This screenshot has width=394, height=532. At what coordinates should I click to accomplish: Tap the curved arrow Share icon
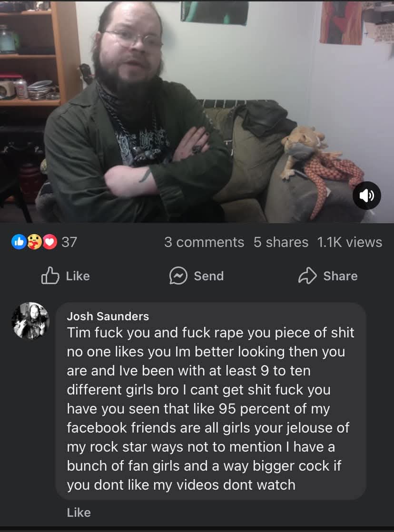307,276
